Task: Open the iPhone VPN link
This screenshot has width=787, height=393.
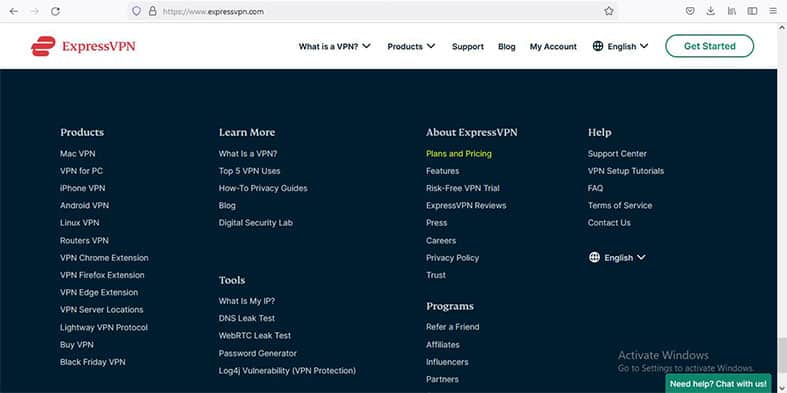Action: tap(82, 188)
